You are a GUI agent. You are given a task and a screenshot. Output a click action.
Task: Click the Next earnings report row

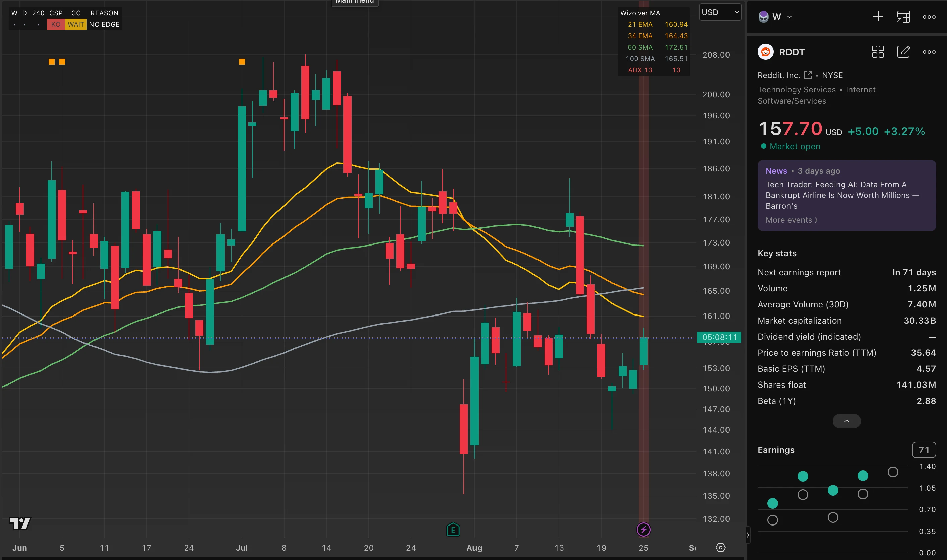click(846, 272)
